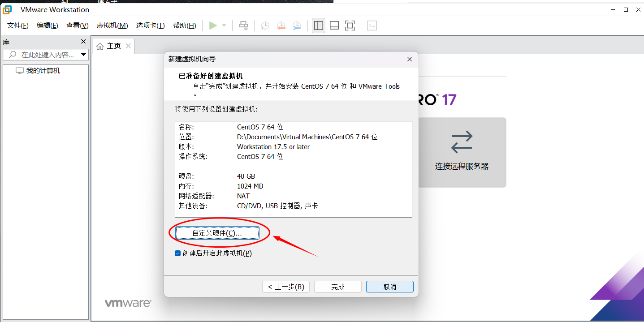This screenshot has height=322, width=644.
Task: Click the 1024 MB memory value
Action: (250, 186)
